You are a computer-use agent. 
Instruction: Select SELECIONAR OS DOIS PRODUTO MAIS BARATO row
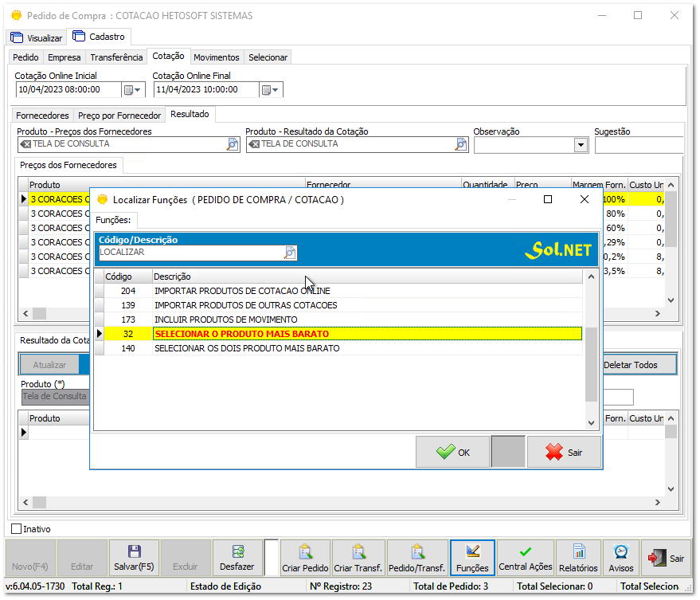coord(246,348)
